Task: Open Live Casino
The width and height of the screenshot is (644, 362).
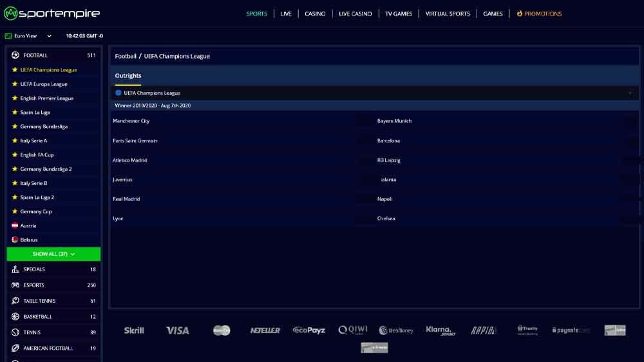Action: click(x=355, y=14)
